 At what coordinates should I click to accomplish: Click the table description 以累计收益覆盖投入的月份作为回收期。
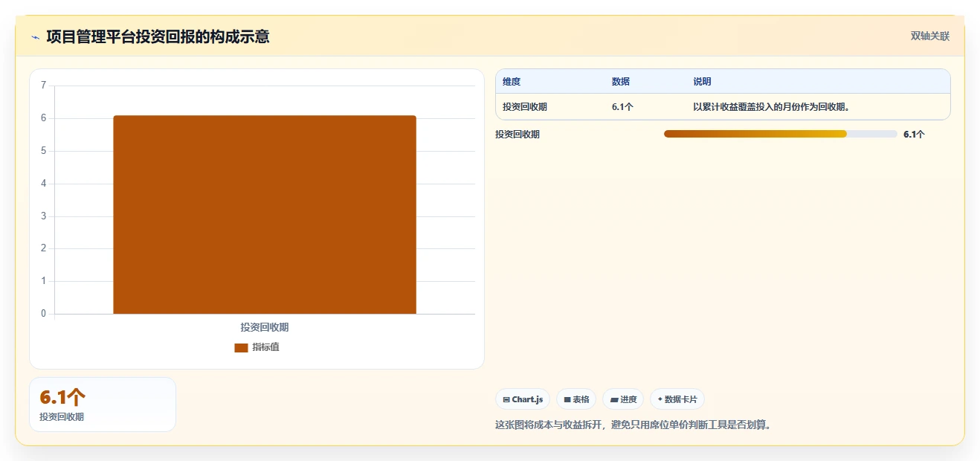[772, 107]
